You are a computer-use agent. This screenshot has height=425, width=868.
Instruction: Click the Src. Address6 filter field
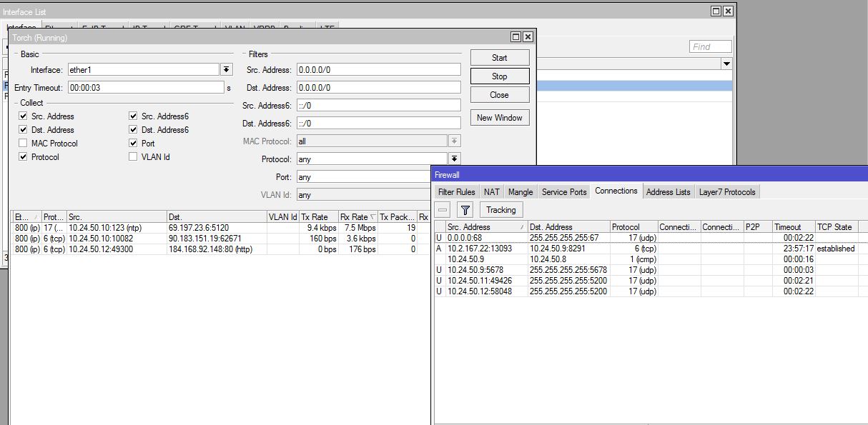[378, 105]
